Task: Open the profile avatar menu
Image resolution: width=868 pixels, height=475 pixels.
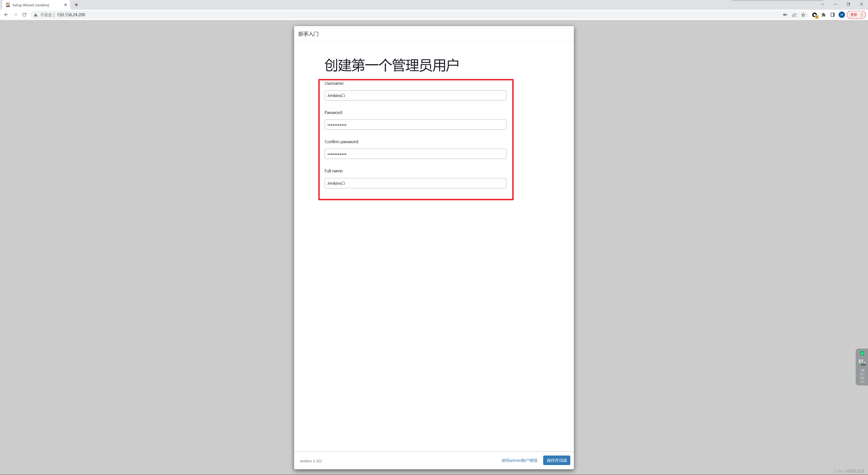Action: coord(842,15)
